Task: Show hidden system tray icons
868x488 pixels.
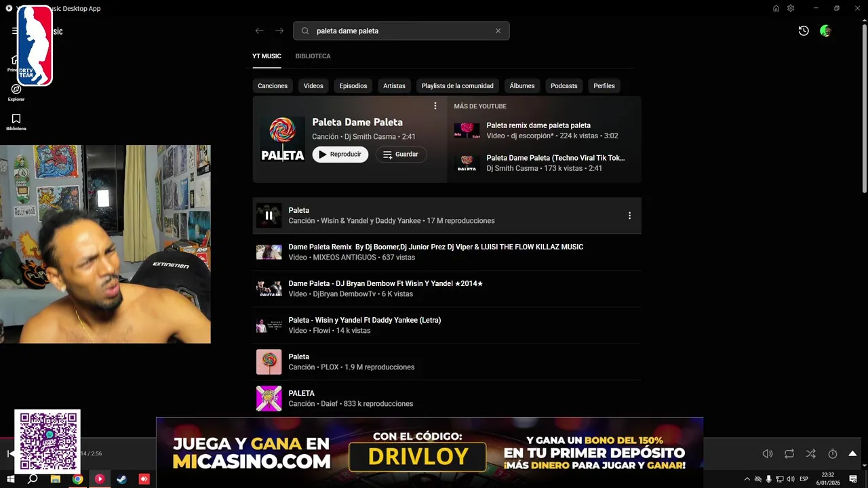Action: point(747,479)
